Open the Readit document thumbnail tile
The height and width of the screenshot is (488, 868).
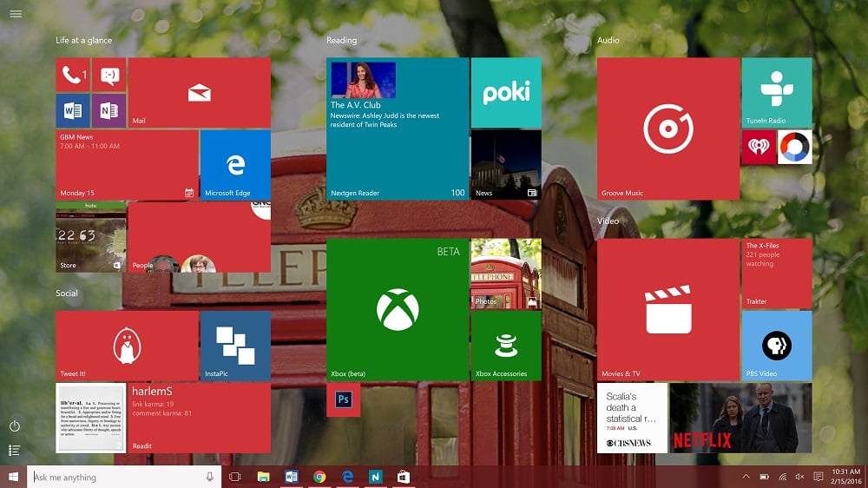coord(91,418)
